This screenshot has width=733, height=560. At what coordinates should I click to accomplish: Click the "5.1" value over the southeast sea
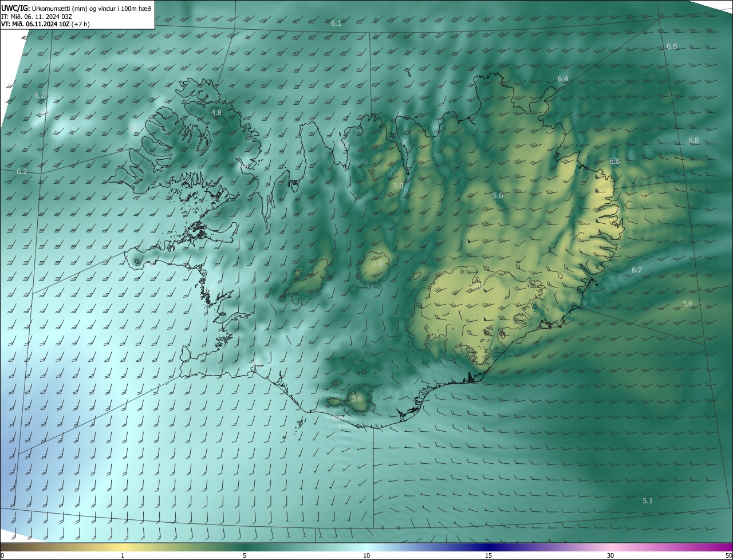click(648, 500)
